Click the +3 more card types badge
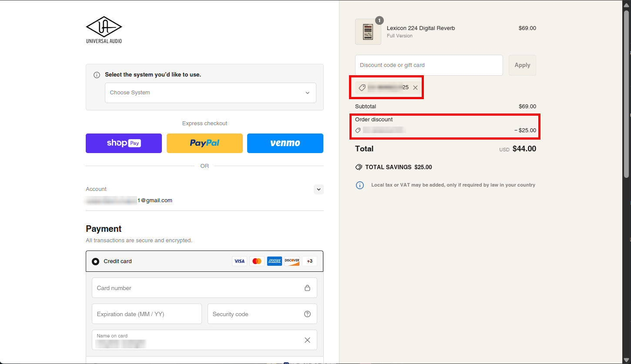This screenshot has height=364, width=631. (x=309, y=261)
